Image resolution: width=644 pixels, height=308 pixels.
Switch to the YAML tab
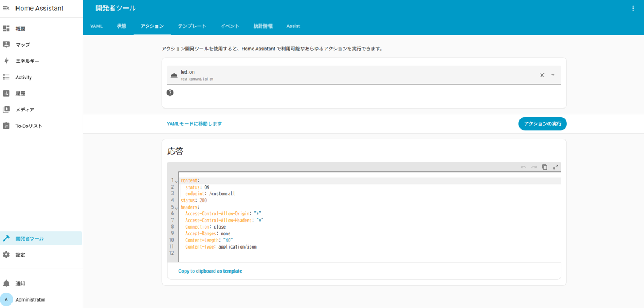97,26
